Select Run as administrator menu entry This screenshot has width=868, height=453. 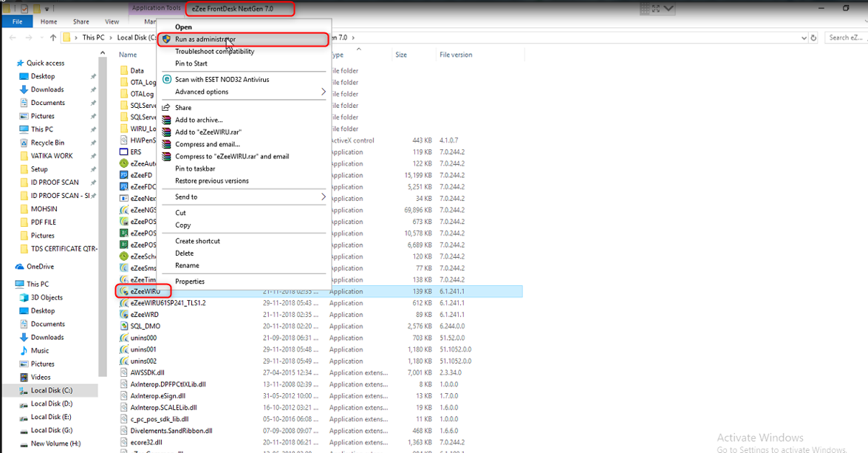coord(244,39)
